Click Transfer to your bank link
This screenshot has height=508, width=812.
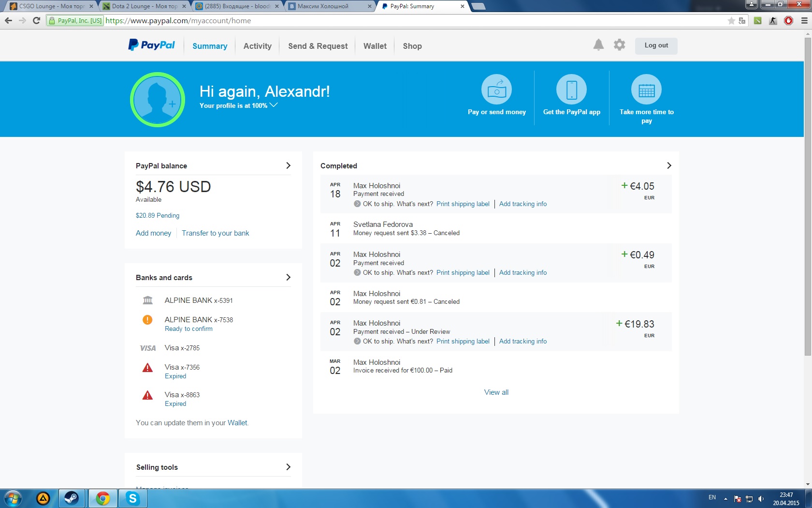216,233
